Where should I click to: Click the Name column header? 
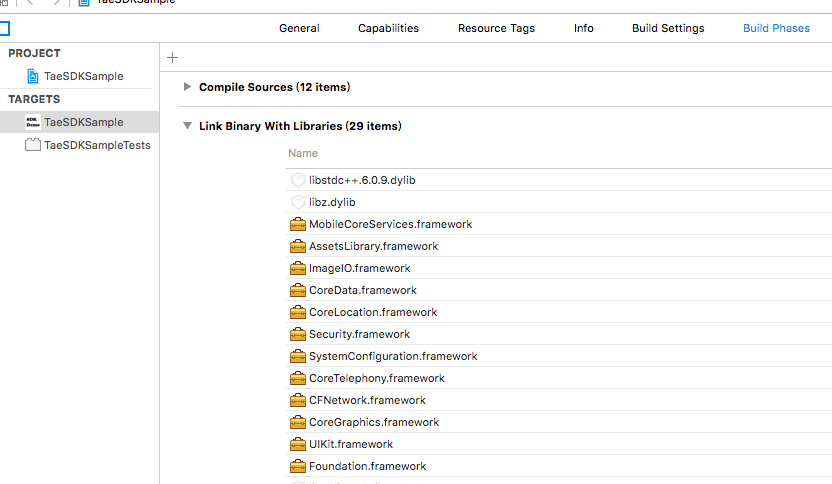click(x=303, y=153)
